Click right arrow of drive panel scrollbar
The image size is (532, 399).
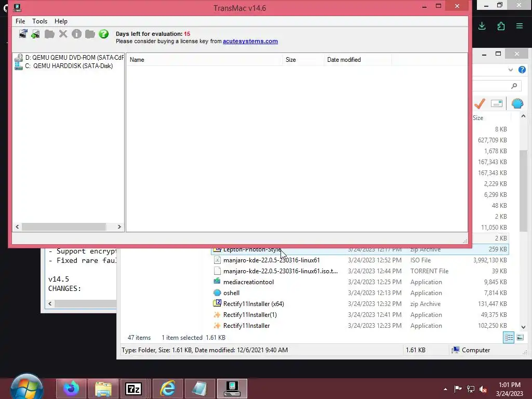[119, 227]
